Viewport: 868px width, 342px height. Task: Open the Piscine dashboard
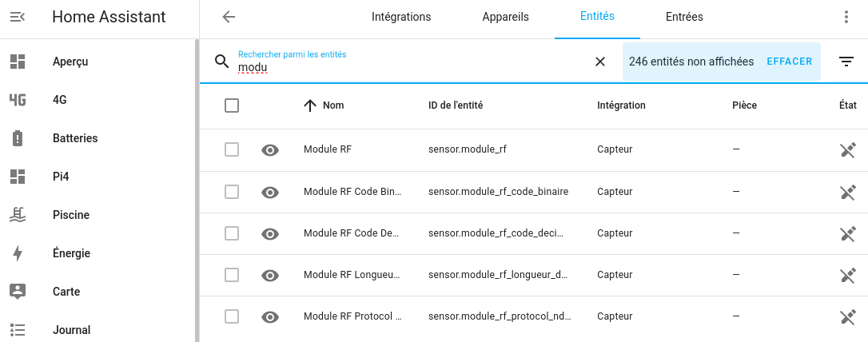(x=98, y=215)
